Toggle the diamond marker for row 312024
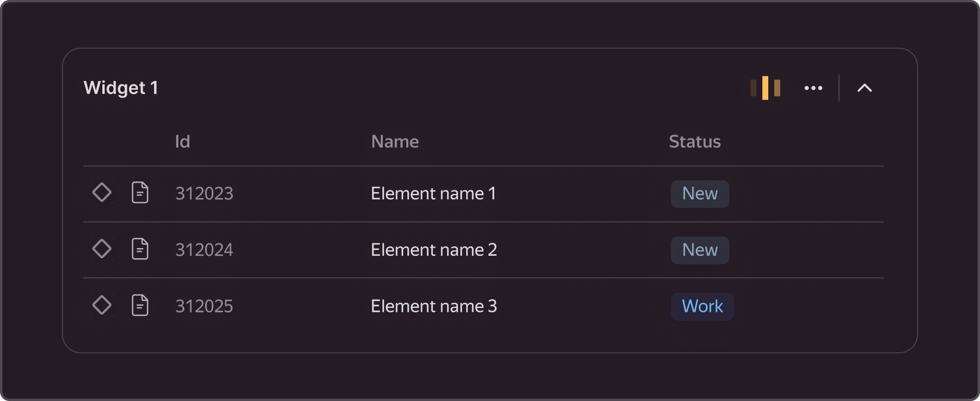This screenshot has height=401, width=980. pos(102,249)
